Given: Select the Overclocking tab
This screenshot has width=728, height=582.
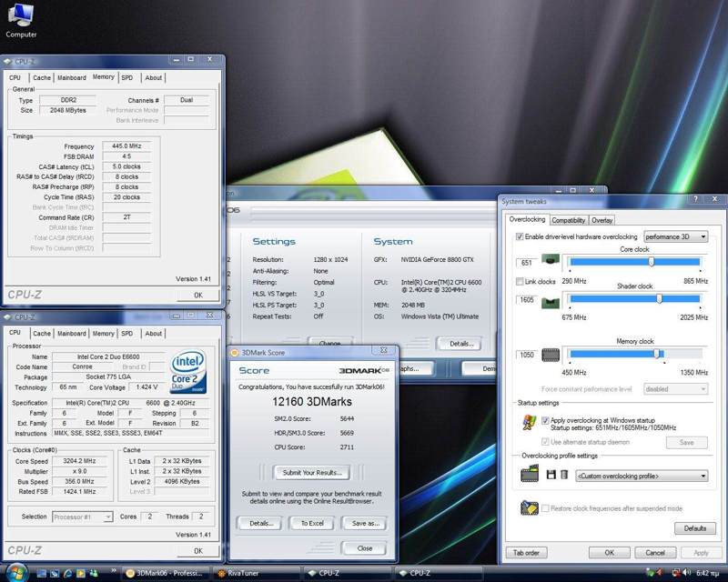Looking at the screenshot, I should pyautogui.click(x=527, y=219).
